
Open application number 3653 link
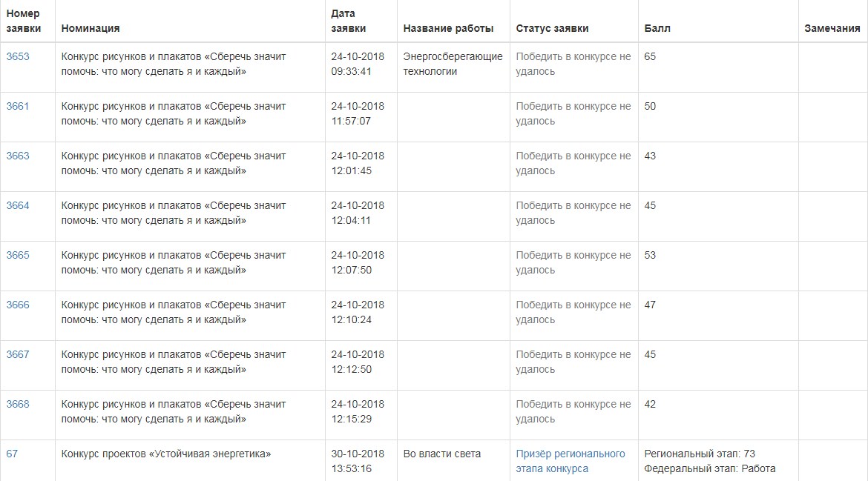point(18,56)
